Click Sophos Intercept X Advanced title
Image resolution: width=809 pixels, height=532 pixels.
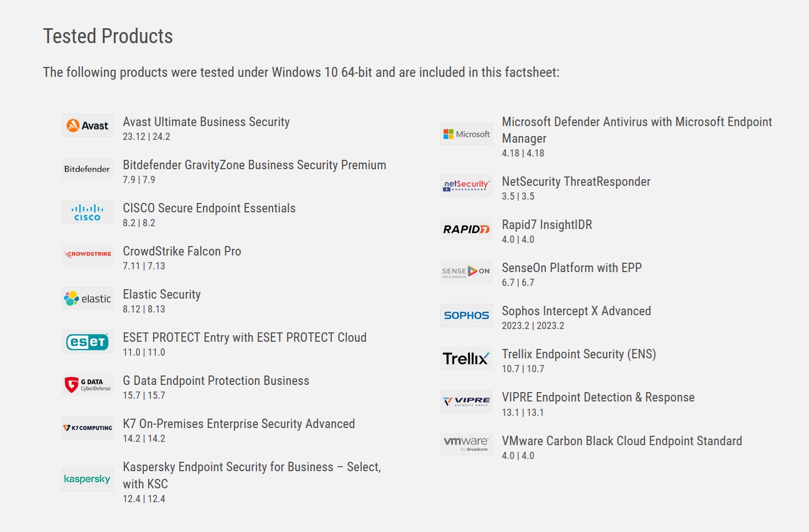click(x=576, y=311)
